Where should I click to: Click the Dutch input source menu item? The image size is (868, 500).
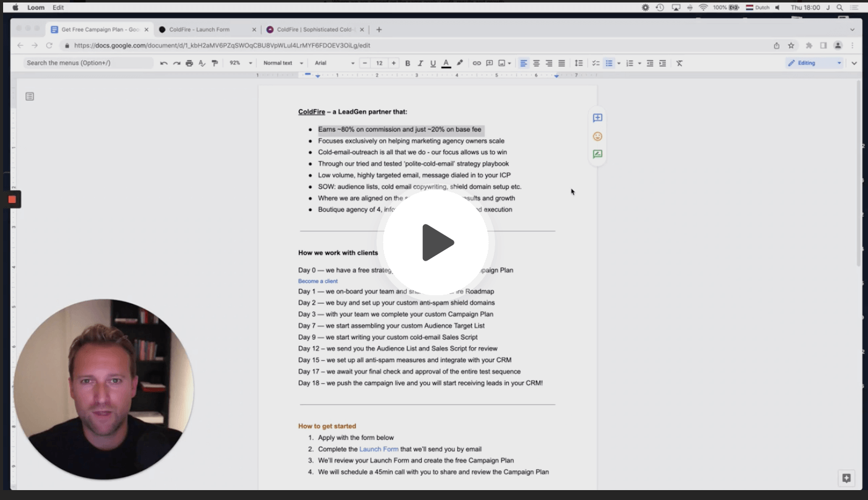pyautogui.click(x=757, y=7)
